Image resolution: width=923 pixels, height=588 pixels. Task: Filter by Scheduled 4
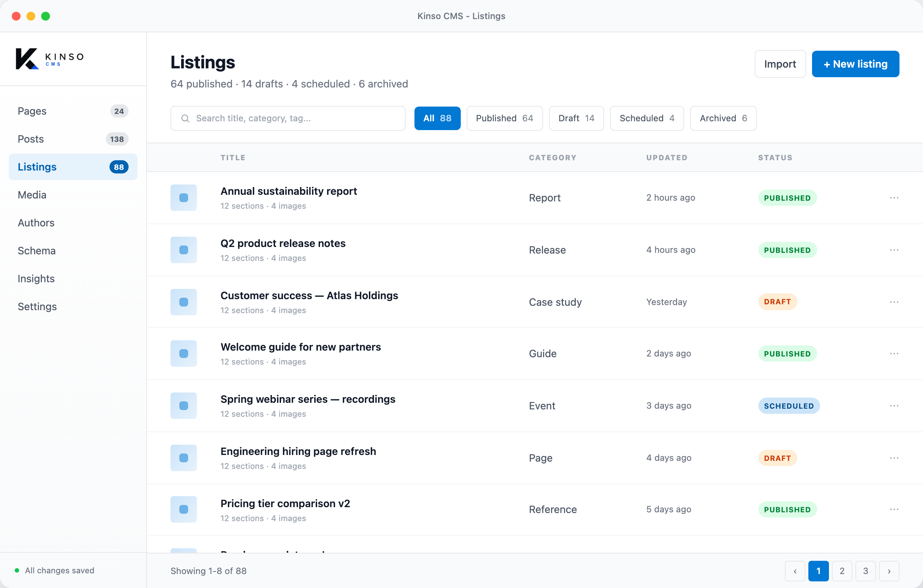click(647, 118)
